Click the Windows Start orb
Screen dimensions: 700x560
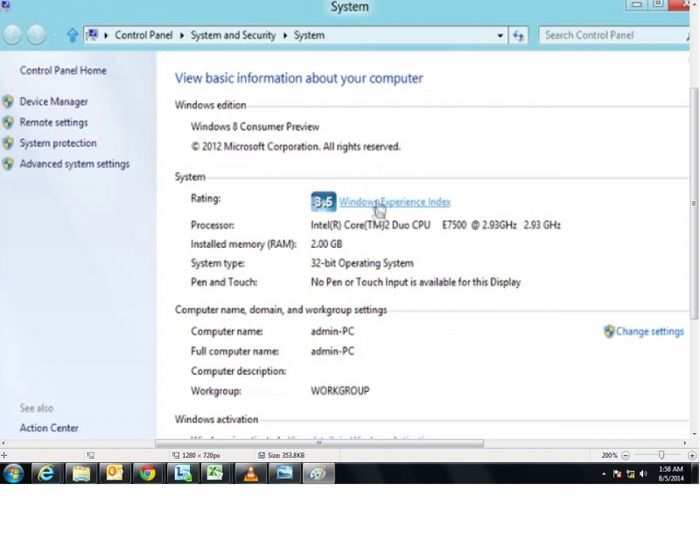click(13, 473)
